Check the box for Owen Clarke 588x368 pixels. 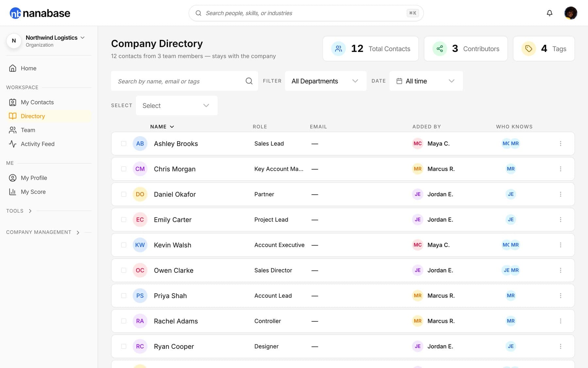124,270
